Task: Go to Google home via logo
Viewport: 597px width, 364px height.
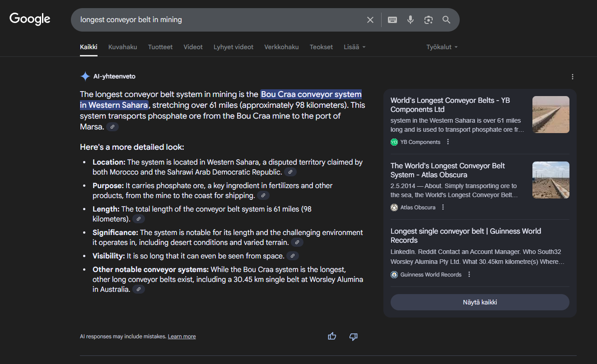Action: [30, 19]
